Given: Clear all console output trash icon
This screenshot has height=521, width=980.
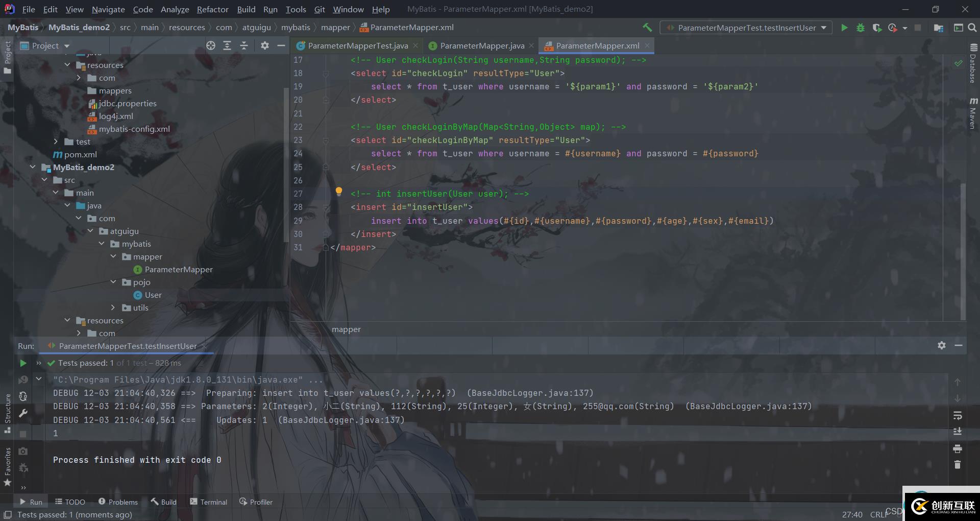Looking at the screenshot, I should (958, 465).
